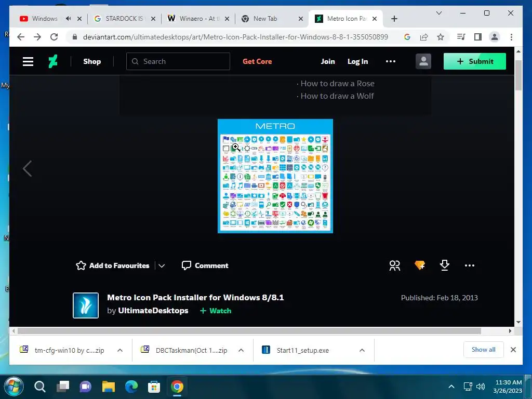Open the How to draw a Wolf link
Viewport: 532px width, 399px height.
(x=337, y=96)
